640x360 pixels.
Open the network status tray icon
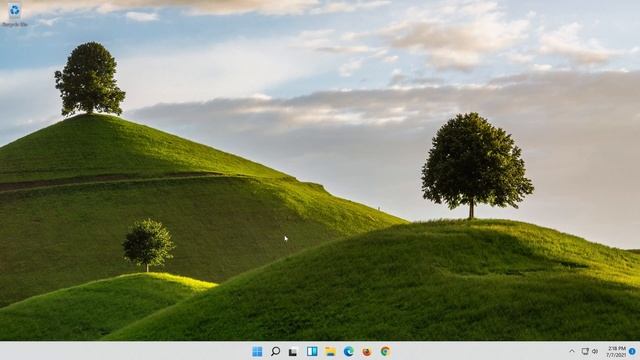[x=585, y=351]
